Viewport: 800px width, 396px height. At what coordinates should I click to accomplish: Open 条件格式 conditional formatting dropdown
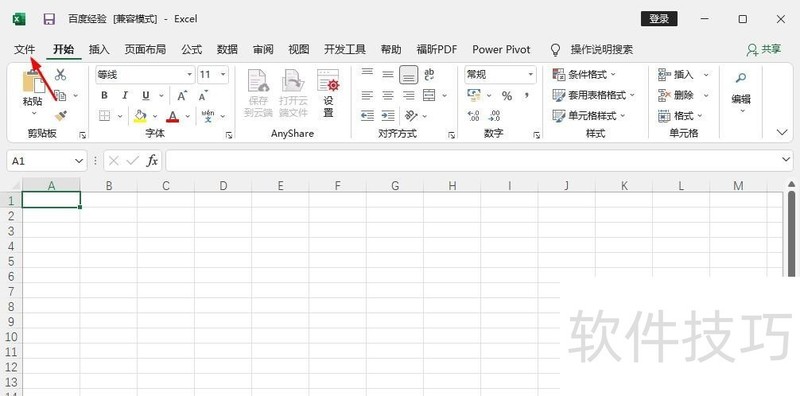[585, 75]
